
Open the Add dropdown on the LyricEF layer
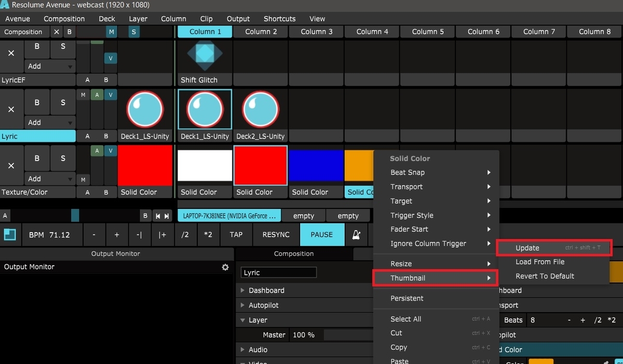pyautogui.click(x=50, y=66)
